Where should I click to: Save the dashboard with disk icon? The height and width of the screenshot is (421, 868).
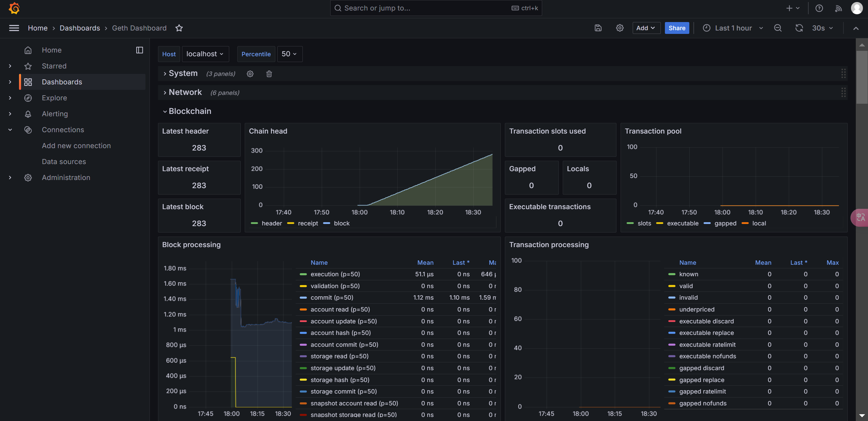(598, 28)
